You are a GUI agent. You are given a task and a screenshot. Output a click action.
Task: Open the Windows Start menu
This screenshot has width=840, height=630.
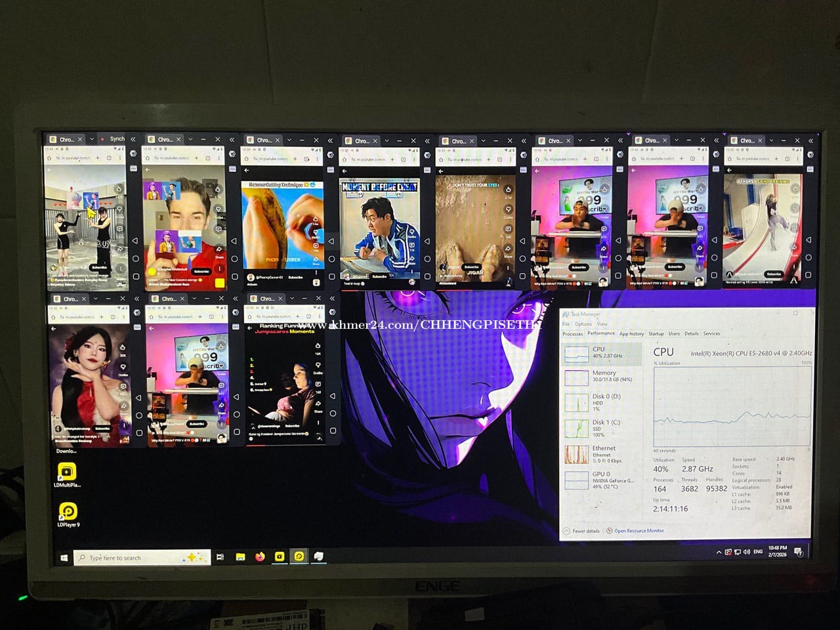[64, 557]
